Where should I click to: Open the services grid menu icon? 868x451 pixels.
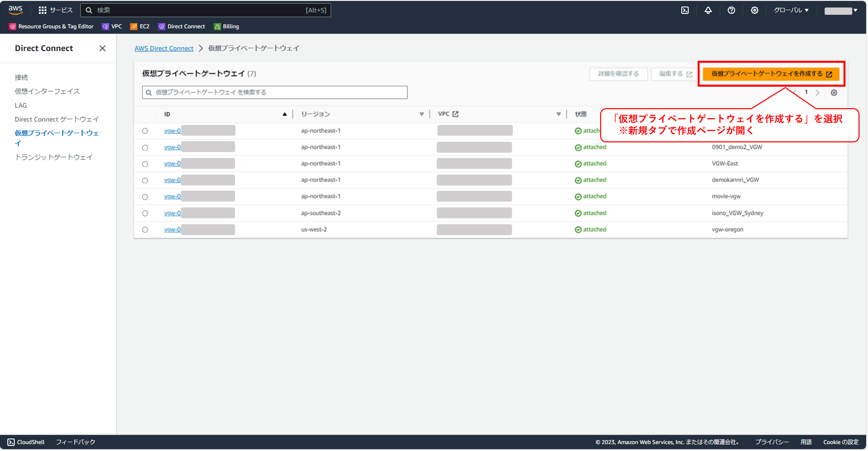42,10
